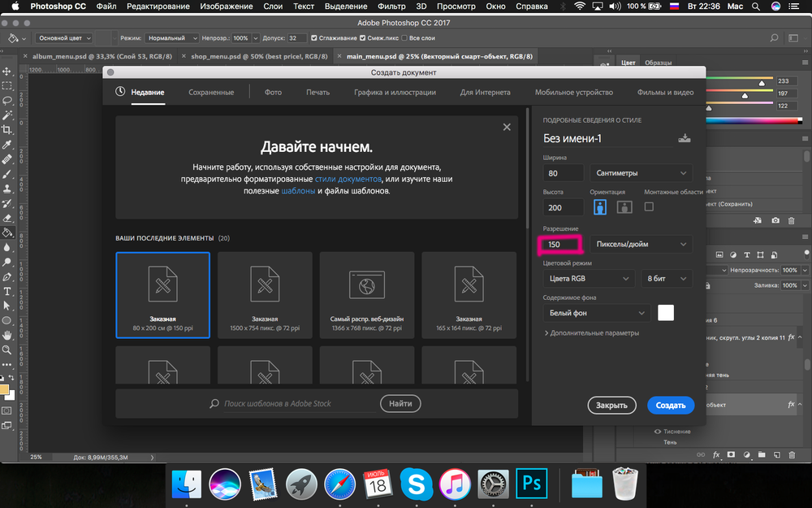
Task: Click the Найти button
Action: click(400, 404)
